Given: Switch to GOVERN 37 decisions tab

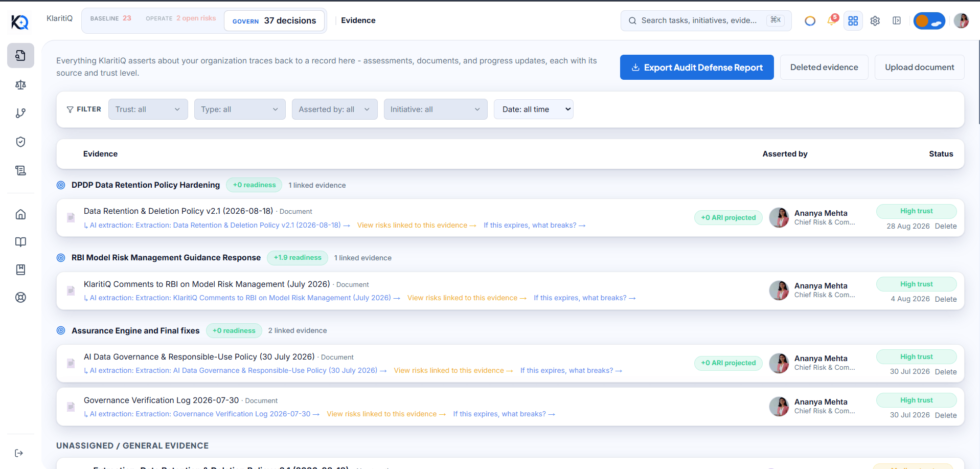Looking at the screenshot, I should point(275,20).
